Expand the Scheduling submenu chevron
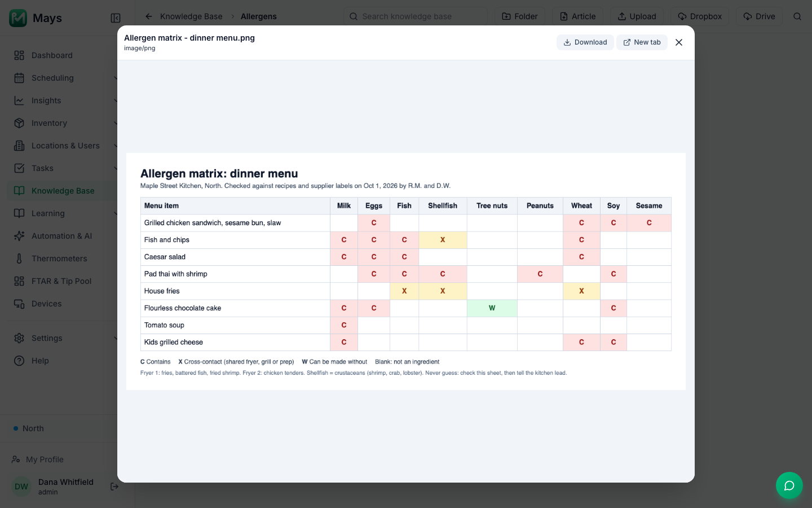Viewport: 812px width, 508px height. tap(116, 78)
